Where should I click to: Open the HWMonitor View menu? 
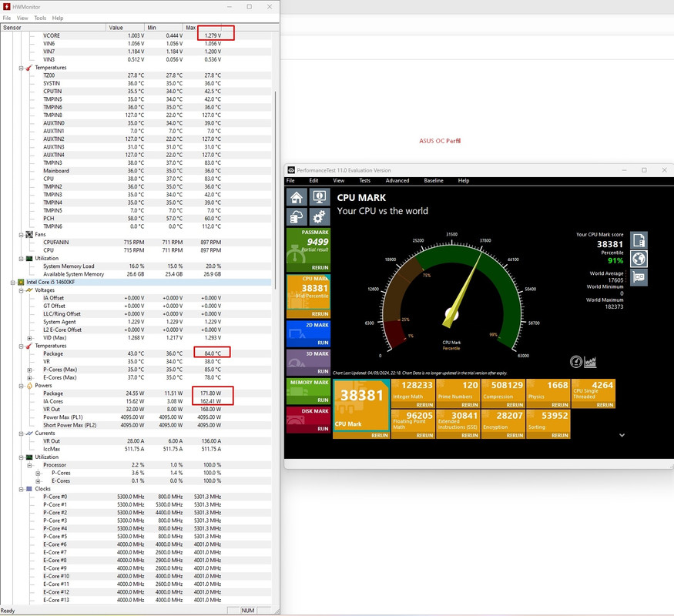click(22, 18)
